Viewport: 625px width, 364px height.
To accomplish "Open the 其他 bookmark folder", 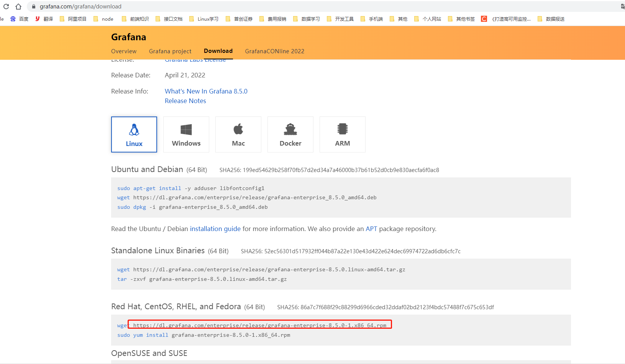I will point(399,19).
